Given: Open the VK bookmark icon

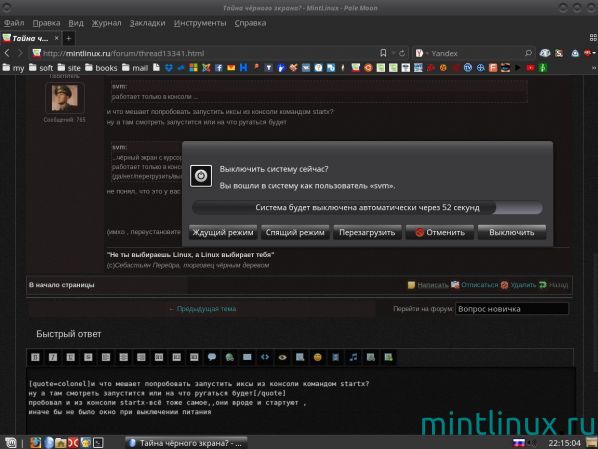Looking at the screenshot, I should 306,68.
